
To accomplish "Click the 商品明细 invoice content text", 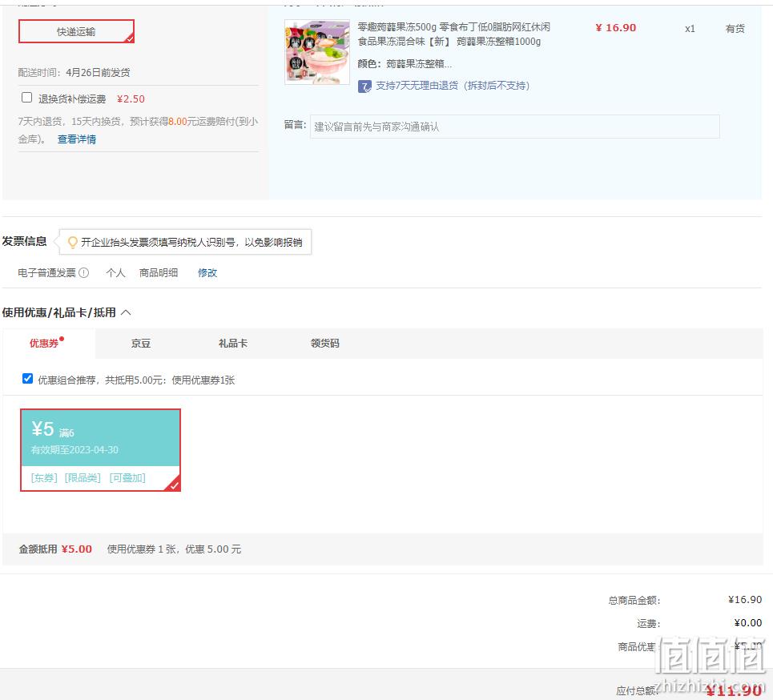I will pos(159,272).
